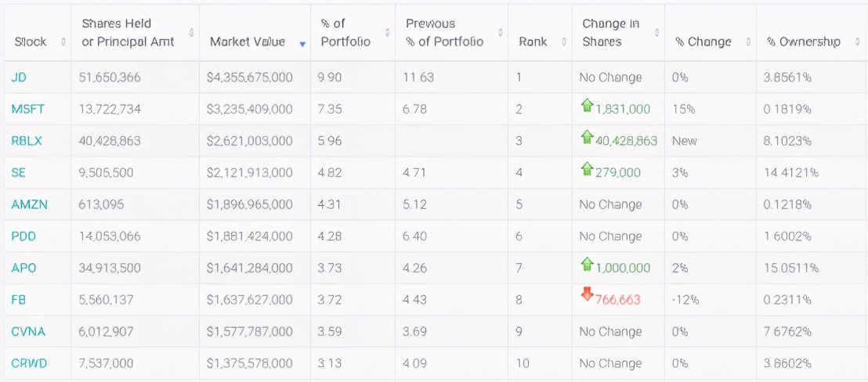Click the green up arrow in SE row
Image resolution: width=868 pixels, height=382 pixels.
(587, 170)
